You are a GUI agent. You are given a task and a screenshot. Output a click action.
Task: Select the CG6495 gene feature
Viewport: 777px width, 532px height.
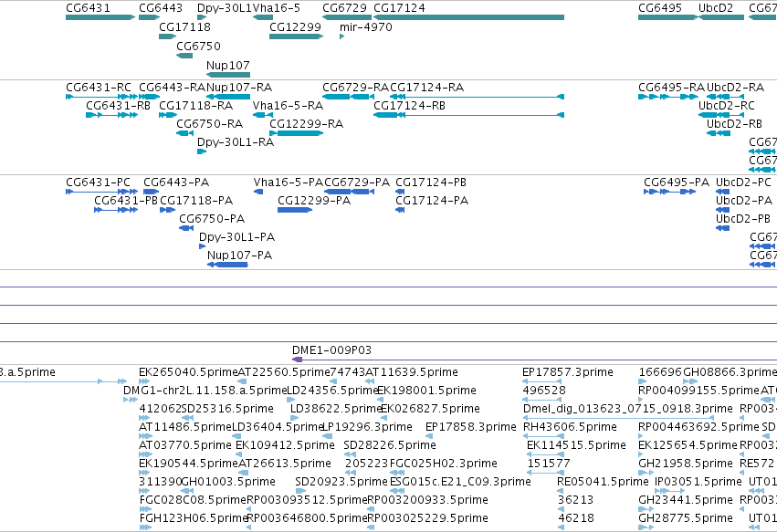point(668,17)
